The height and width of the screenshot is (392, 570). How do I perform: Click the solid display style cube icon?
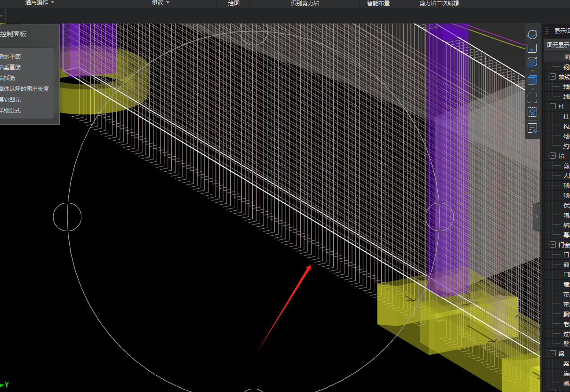coord(532,80)
